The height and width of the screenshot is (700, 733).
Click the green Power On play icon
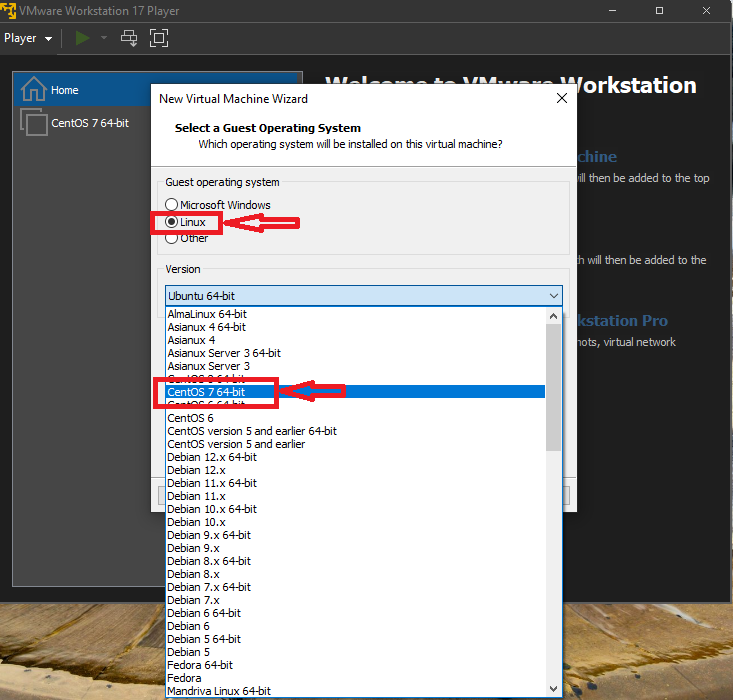coord(82,38)
